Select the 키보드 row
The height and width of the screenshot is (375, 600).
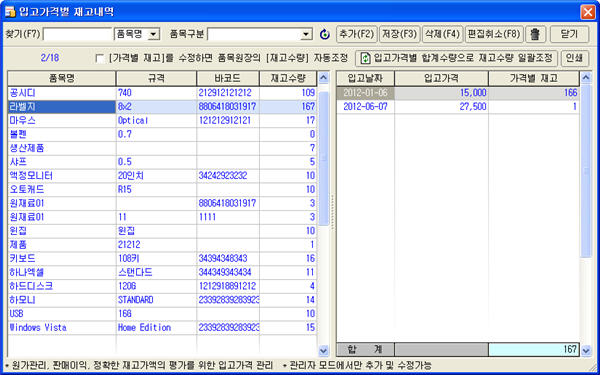coord(162,258)
